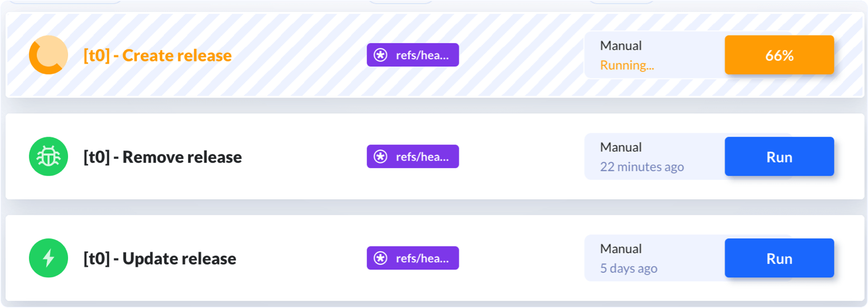The image size is (868, 308).
Task: Open the [t0] - Remove release pipeline
Action: tap(162, 157)
